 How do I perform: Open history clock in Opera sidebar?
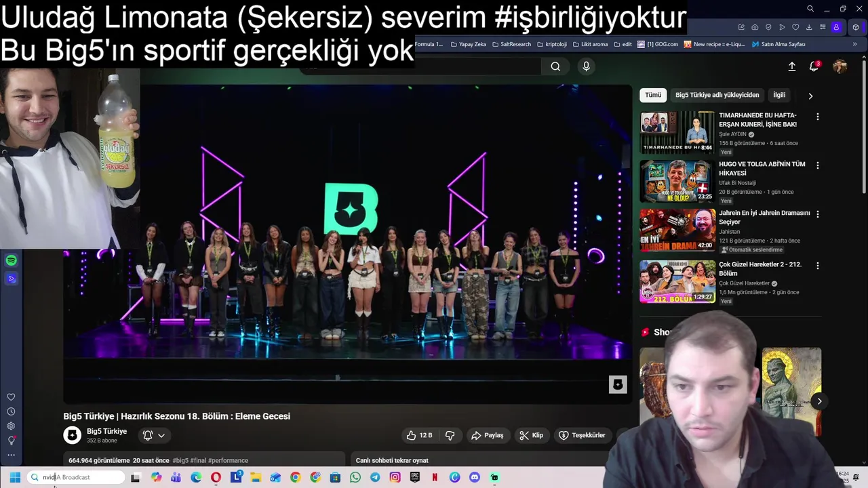coord(11,411)
